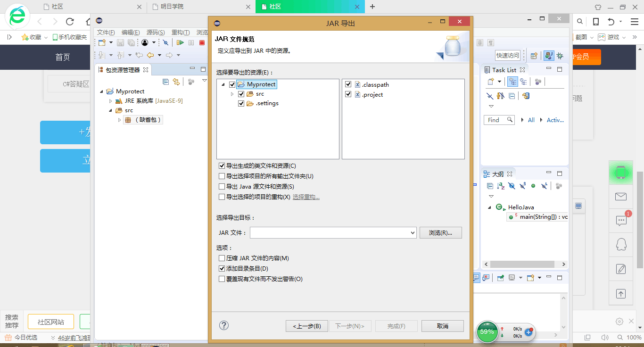Click the Open Perspective icon in Eclipse
Screen dimensions: 644x347
point(534,55)
